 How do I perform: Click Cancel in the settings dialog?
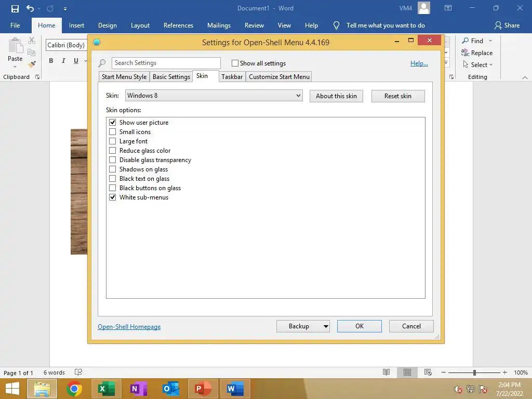(x=411, y=326)
